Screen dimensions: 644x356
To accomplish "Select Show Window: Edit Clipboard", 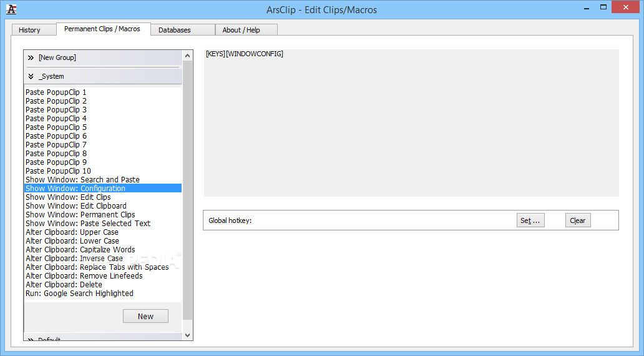I will pos(103,206).
